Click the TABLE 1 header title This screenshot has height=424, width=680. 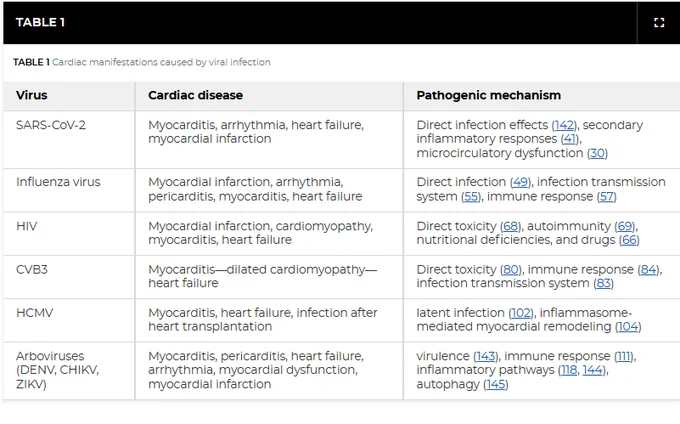click(40, 23)
